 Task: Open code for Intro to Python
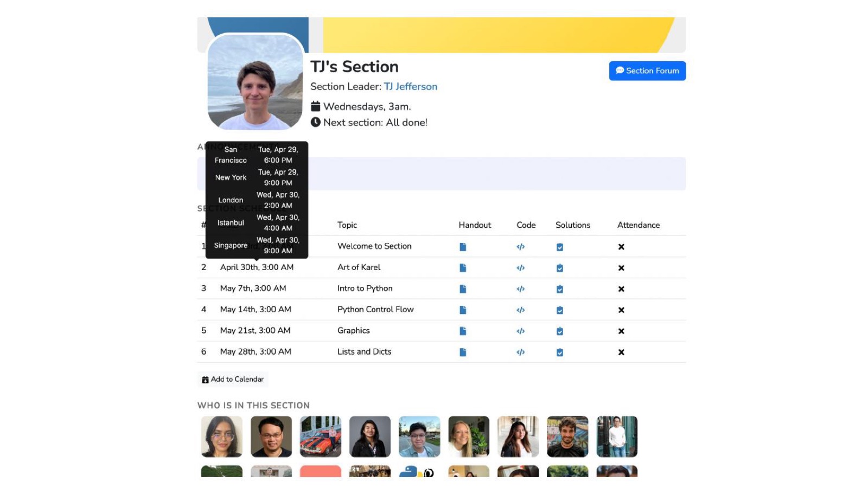coord(521,289)
